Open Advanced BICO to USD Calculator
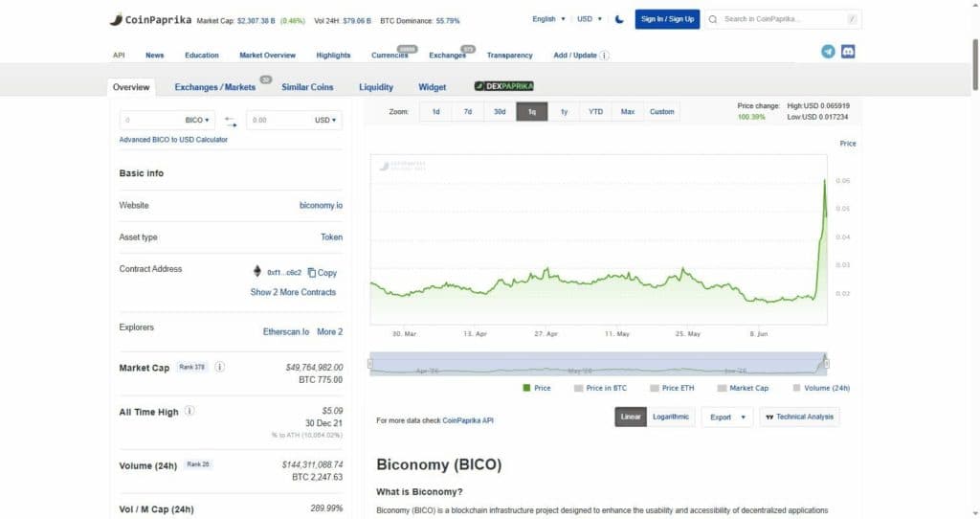Viewport: 980px width, 519px height. (x=173, y=140)
